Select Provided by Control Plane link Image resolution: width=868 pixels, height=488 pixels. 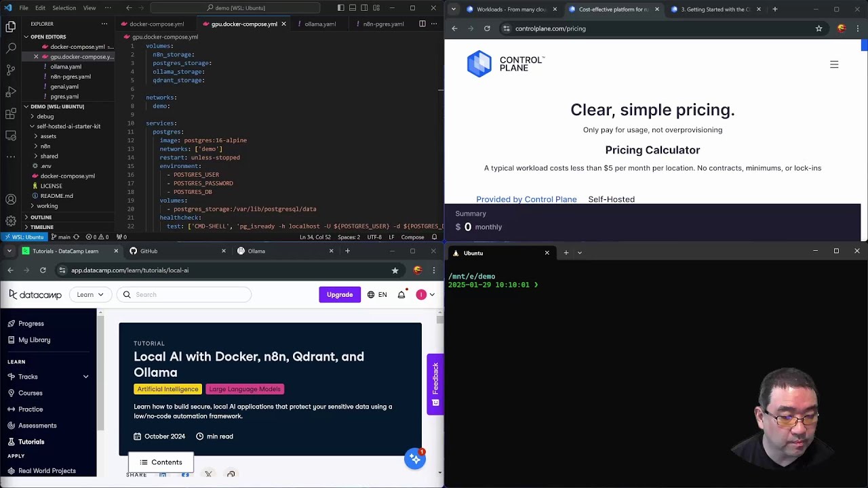(x=526, y=199)
